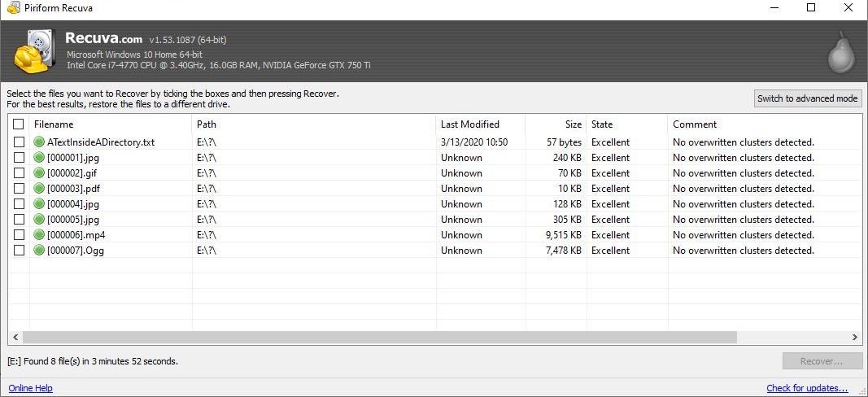The height and width of the screenshot is (397, 868).
Task: Open the Online Help link
Action: 30,388
